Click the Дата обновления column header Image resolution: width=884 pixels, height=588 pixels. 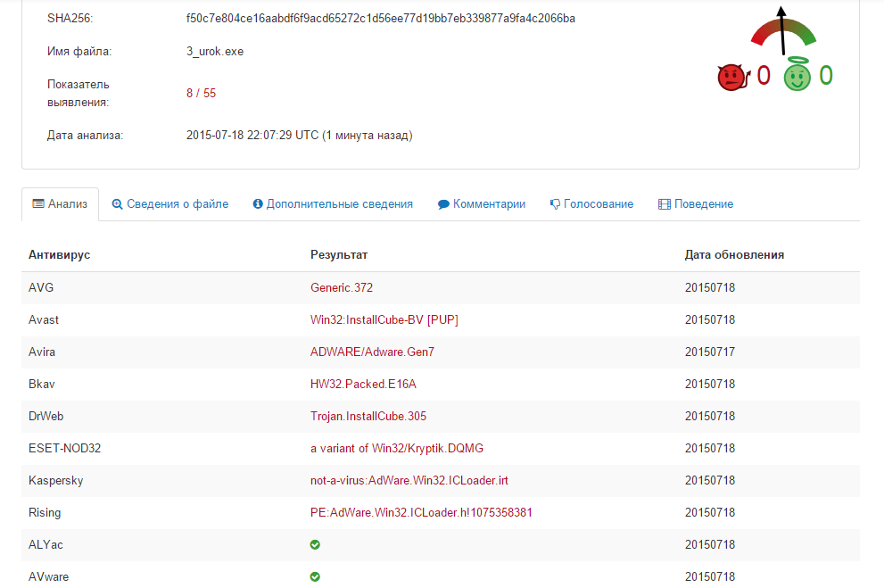[734, 255]
